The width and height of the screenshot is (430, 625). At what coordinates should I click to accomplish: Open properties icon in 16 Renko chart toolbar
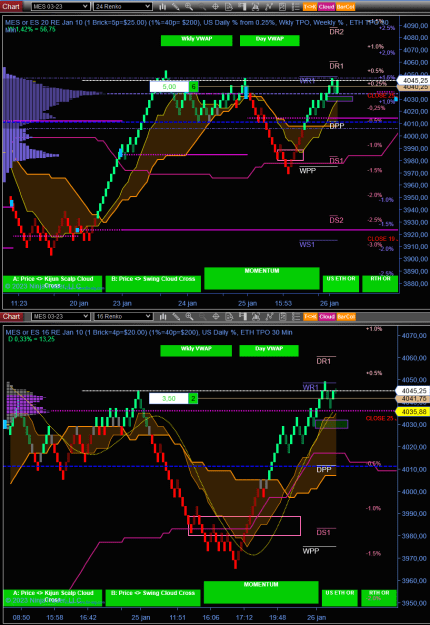(x=282, y=316)
